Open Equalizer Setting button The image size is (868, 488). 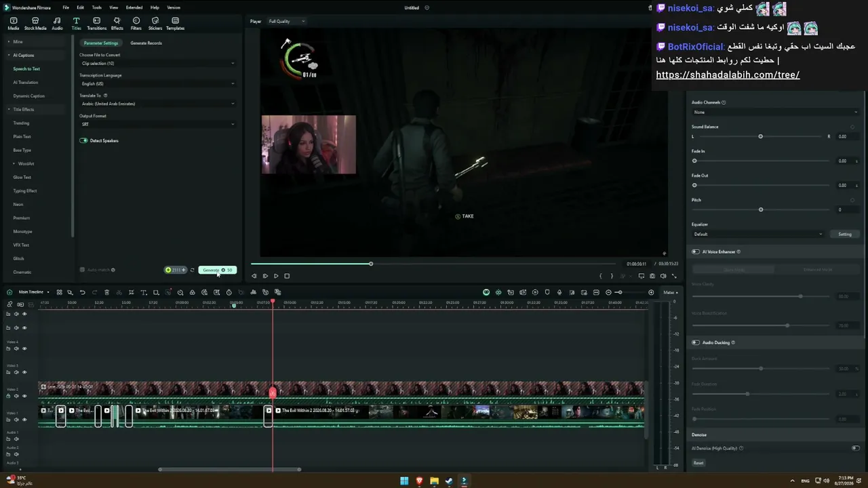click(x=845, y=234)
